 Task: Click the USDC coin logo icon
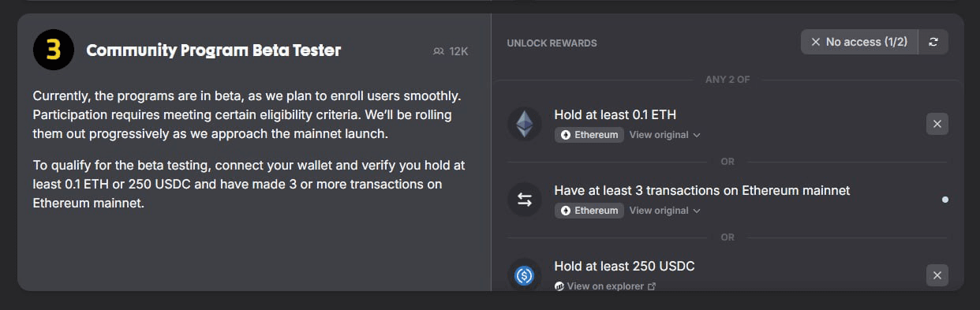point(525,275)
